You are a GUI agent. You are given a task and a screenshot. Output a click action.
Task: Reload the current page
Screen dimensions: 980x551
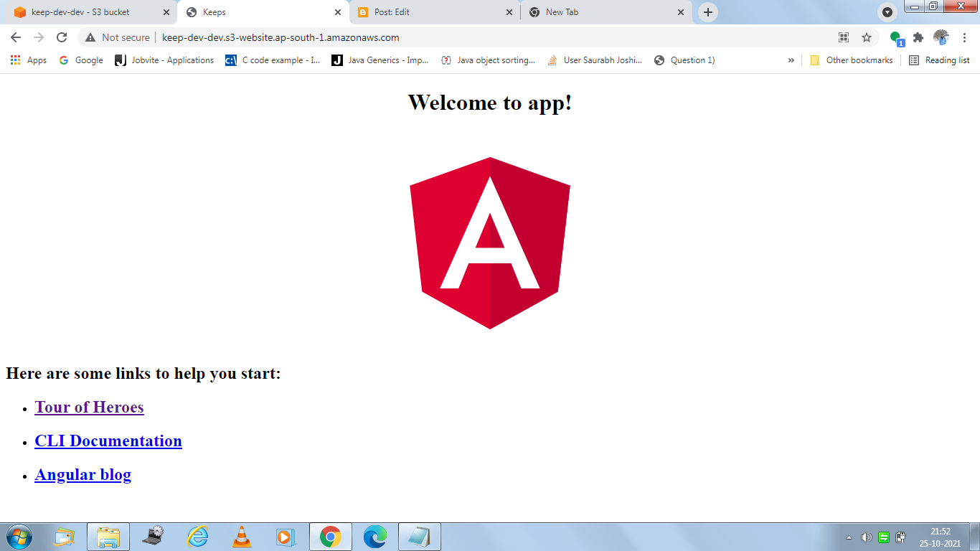pyautogui.click(x=62, y=37)
